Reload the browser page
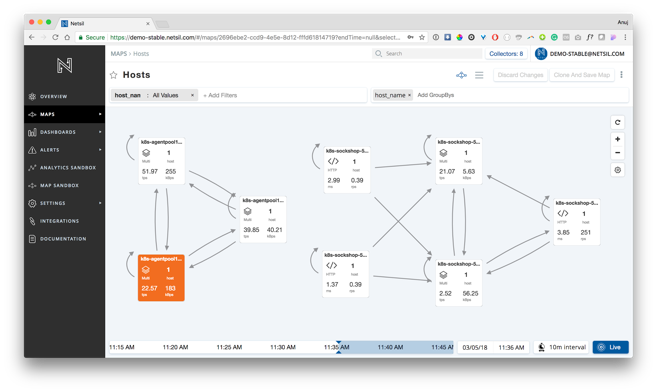Viewport: 656px width, 391px height. 55,37
